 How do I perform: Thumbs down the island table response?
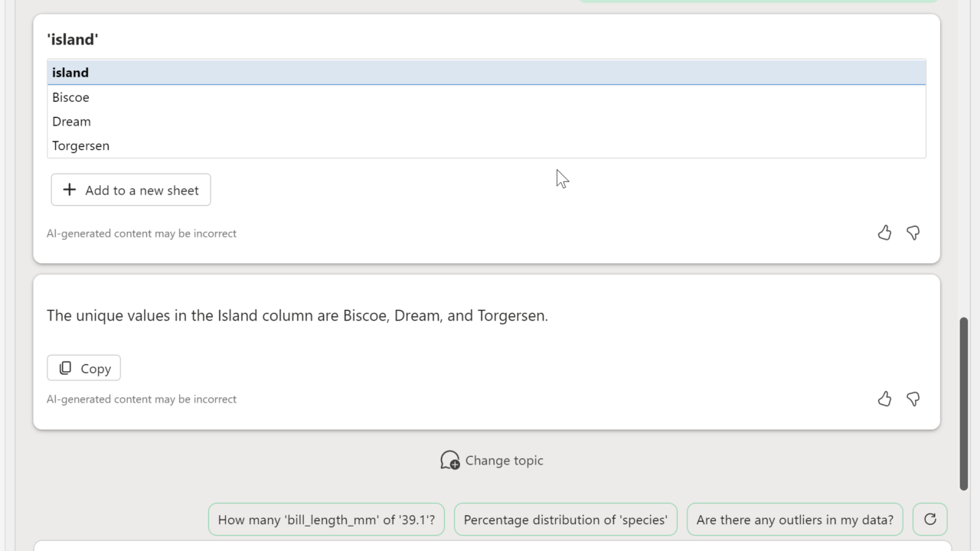[913, 233]
